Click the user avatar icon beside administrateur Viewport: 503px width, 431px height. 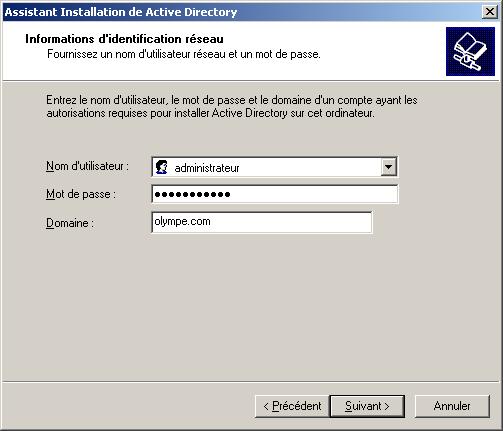coord(162,167)
